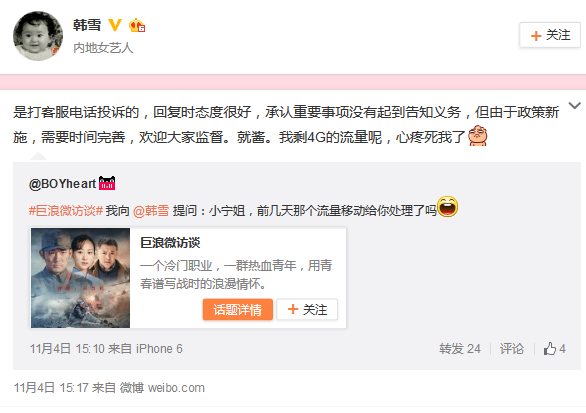Screen dimensions: 586x413
Task: Click 转发 24 on quoted post
Action: (460, 349)
